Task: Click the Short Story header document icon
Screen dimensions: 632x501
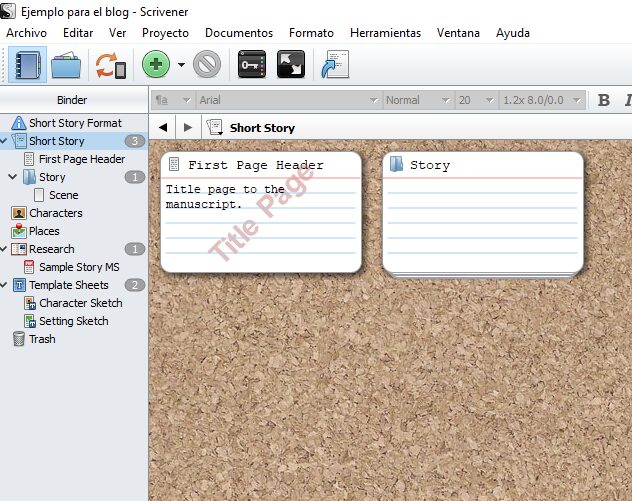Action: [x=215, y=127]
